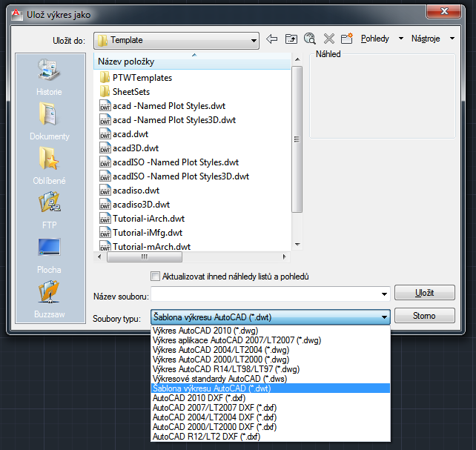Open the Historie sidebar location
This screenshot has height=450, width=476.
click(49, 77)
